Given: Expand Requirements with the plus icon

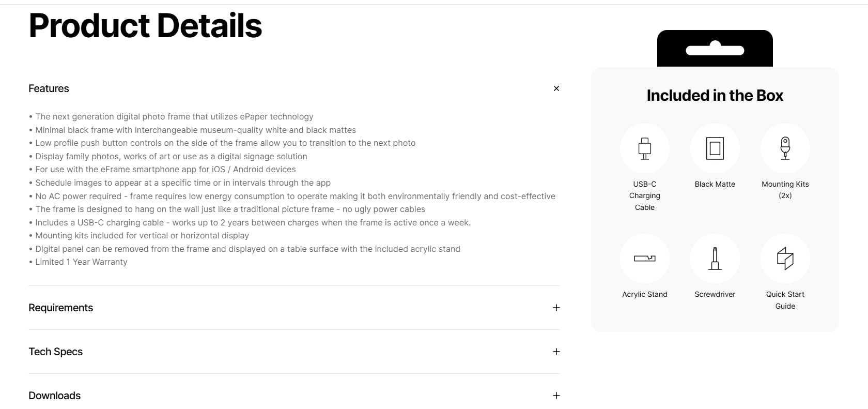Looking at the screenshot, I should point(556,308).
